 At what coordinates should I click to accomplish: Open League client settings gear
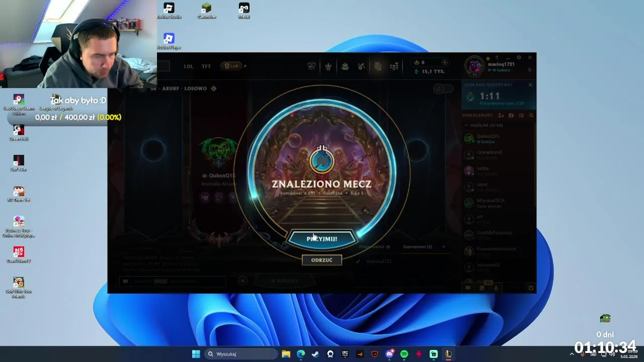519,58
